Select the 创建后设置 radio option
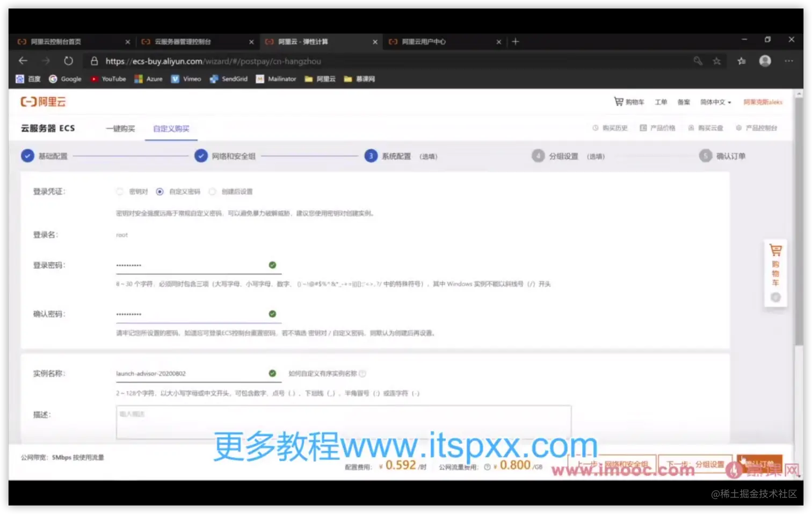Image resolution: width=812 pixels, height=514 pixels. 212,192
